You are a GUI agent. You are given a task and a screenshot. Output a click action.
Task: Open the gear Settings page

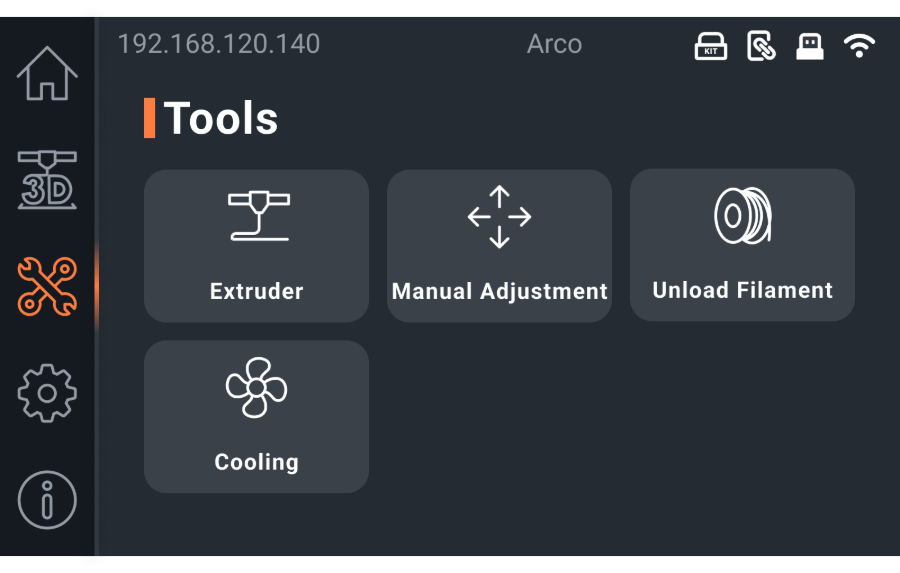coord(47,393)
